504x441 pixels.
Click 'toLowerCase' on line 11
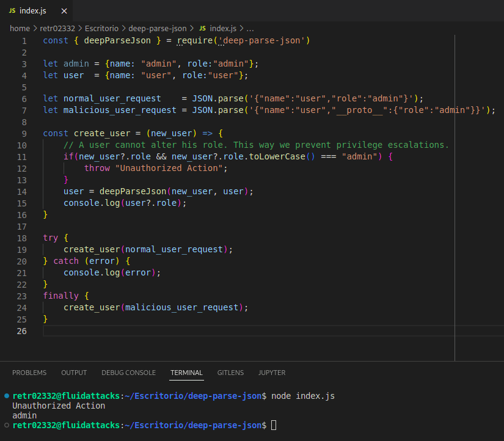tap(277, 156)
